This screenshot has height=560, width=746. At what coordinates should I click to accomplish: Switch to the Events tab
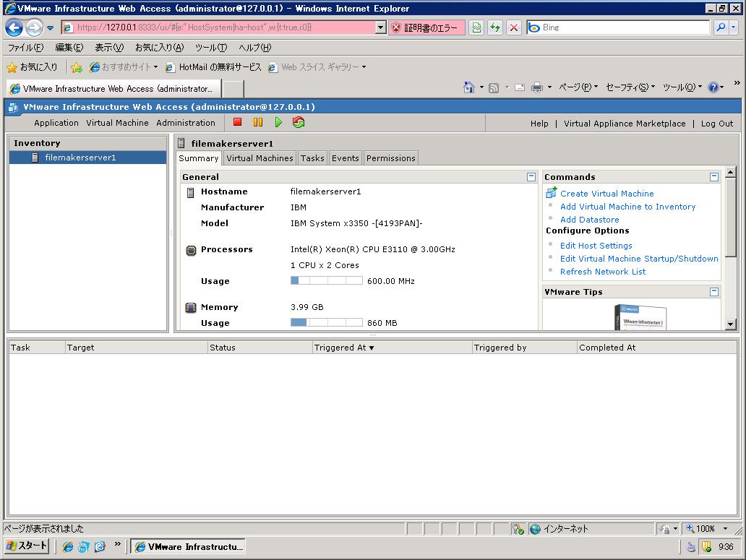pos(345,158)
